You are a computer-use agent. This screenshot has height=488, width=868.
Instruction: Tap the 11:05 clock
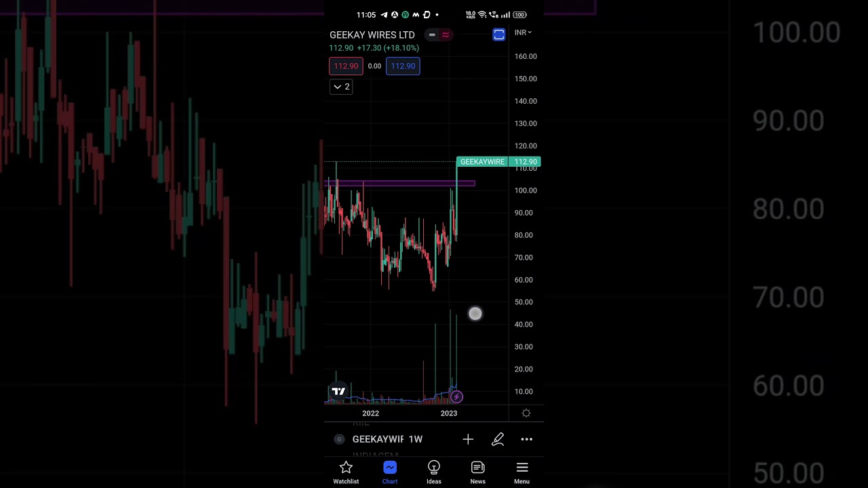[366, 15]
